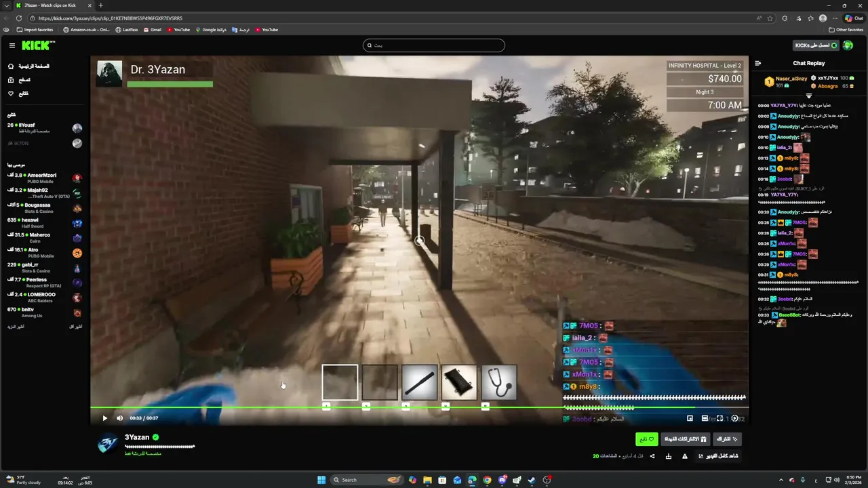Open AmeerMzori recommended channel
This screenshot has width=868, height=488.
click(x=44, y=178)
